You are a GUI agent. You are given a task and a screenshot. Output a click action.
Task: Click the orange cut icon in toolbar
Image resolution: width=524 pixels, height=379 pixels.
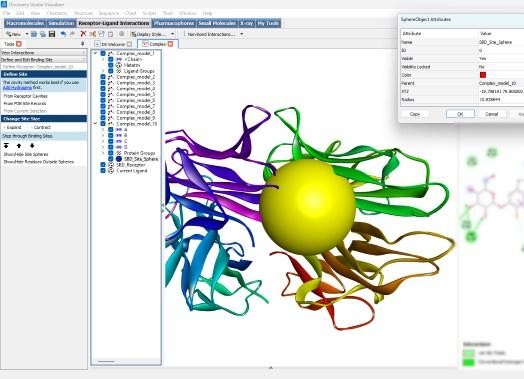pyautogui.click(x=93, y=34)
